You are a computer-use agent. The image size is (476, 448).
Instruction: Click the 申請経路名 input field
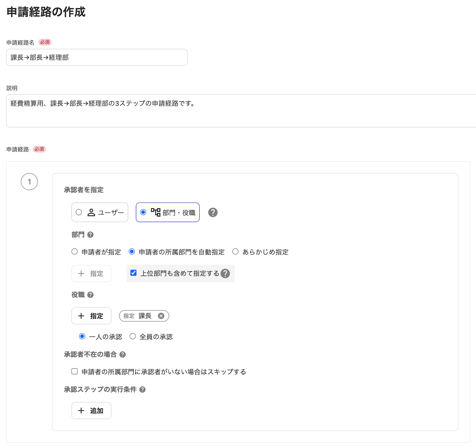pos(97,57)
